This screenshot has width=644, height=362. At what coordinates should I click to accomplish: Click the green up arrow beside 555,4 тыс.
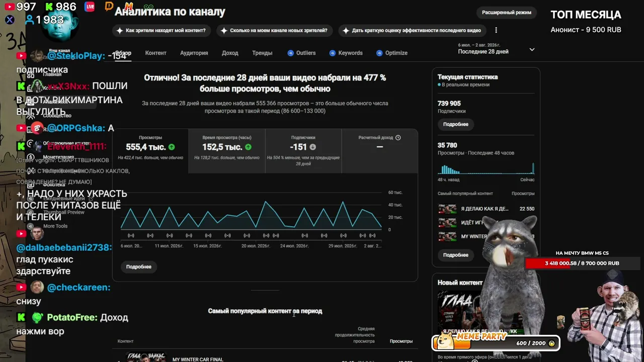172,147
